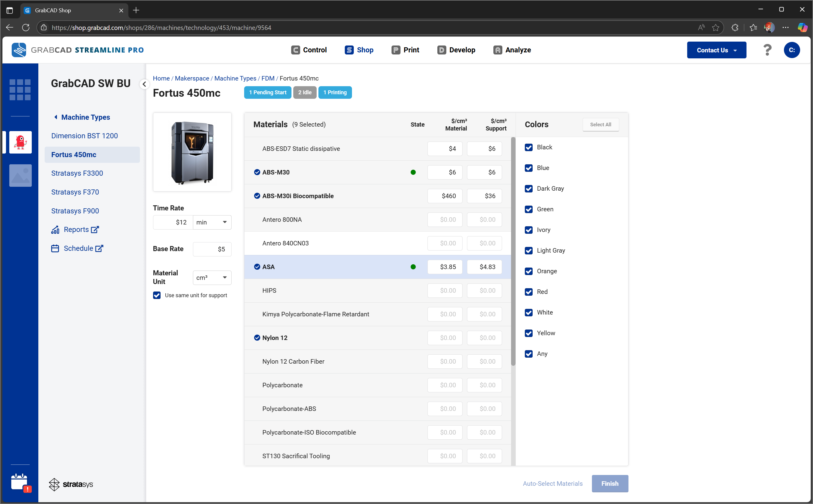
Task: Open the Time Rate unit dropdown
Action: tap(212, 222)
